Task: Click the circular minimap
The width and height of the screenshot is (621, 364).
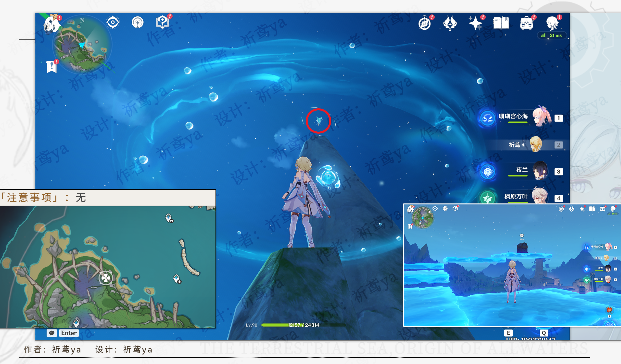Action: click(x=82, y=44)
